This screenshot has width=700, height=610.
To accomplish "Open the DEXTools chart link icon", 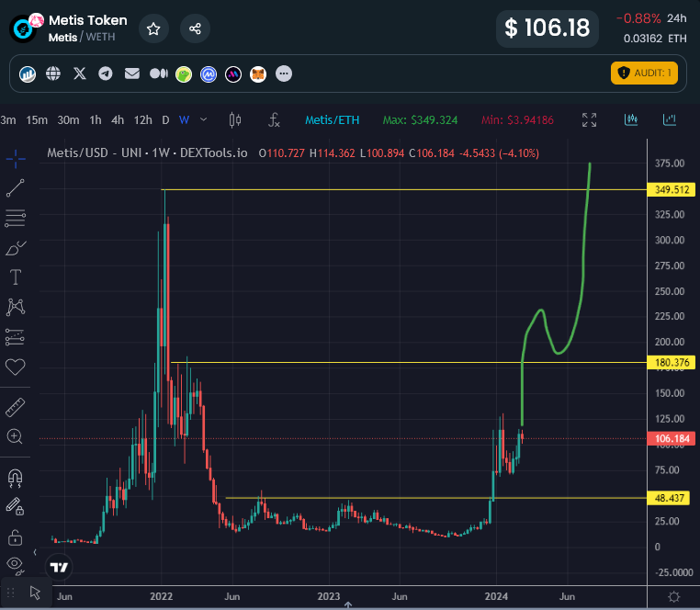I will [x=28, y=73].
